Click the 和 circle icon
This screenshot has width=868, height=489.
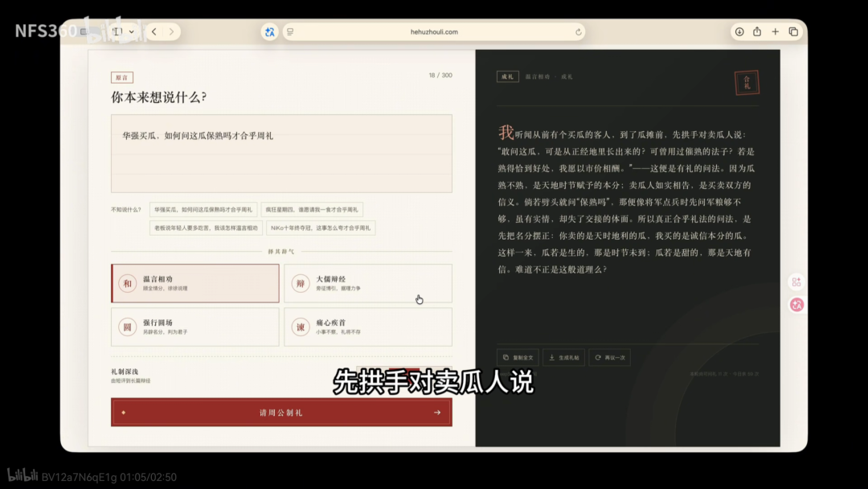(x=127, y=284)
